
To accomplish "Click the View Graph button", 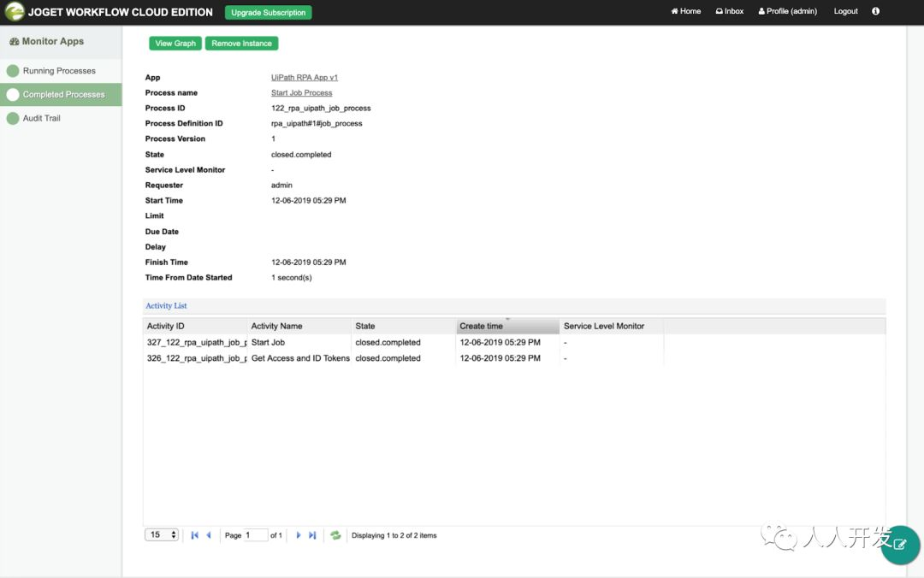I will pos(175,44).
